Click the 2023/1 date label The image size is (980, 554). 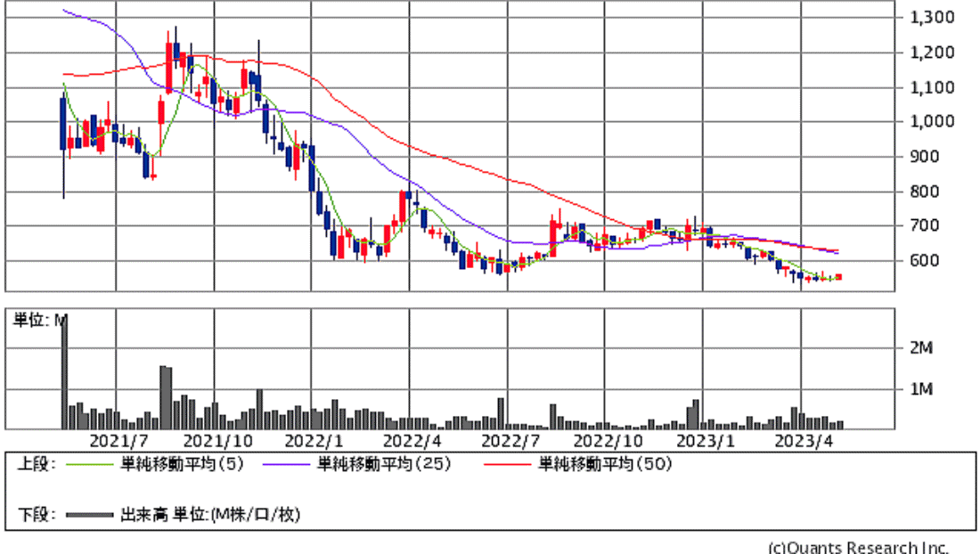coord(706,442)
